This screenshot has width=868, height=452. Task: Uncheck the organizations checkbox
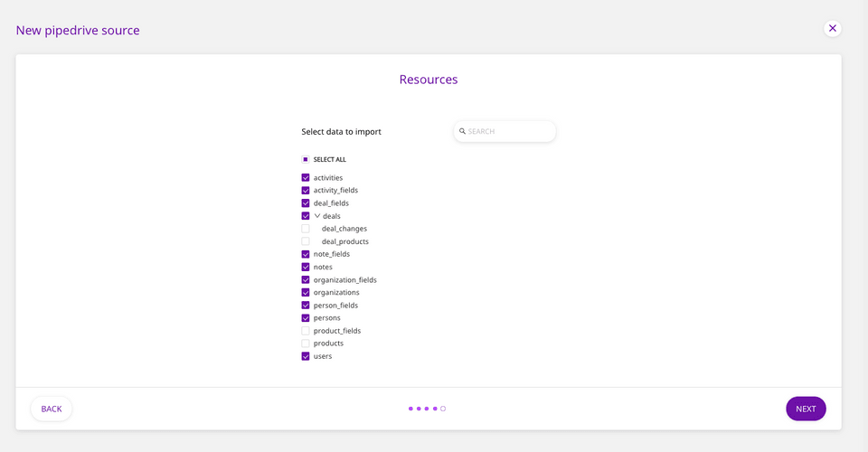pyautogui.click(x=306, y=293)
